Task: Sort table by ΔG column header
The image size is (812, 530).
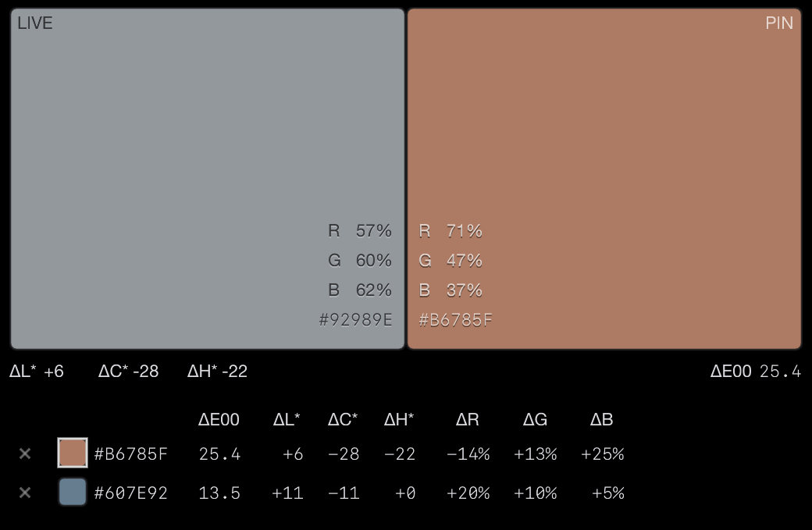Action: point(535,419)
